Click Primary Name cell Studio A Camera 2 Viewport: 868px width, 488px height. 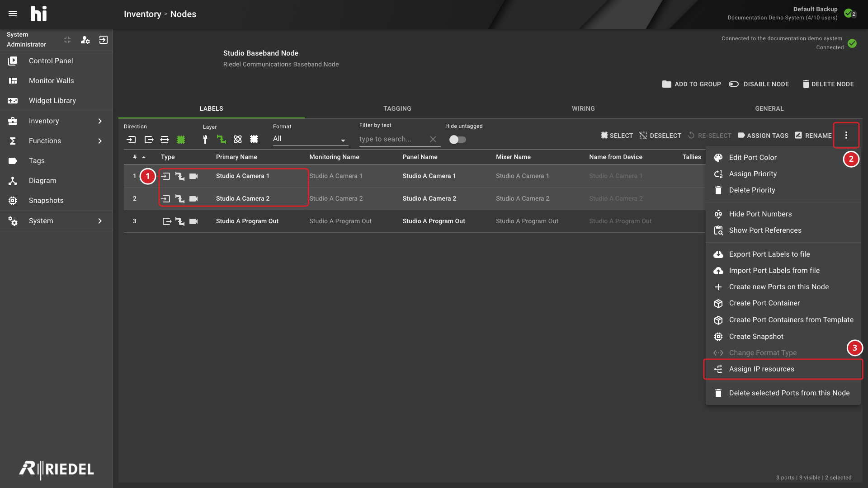point(243,199)
